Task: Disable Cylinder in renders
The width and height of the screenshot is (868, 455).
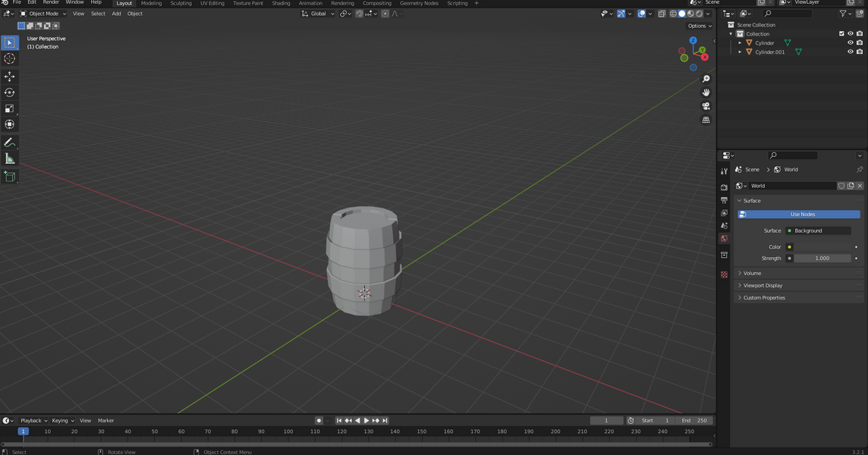Action: click(x=860, y=42)
